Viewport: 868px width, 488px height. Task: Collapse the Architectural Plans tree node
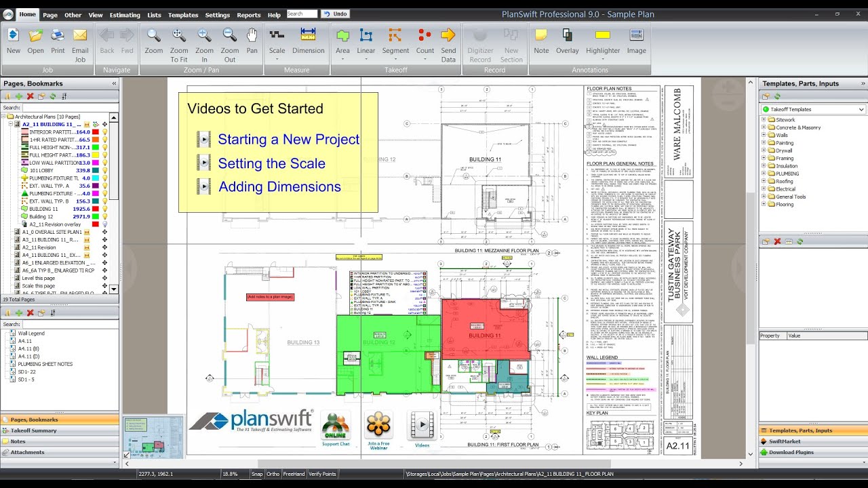(4, 117)
